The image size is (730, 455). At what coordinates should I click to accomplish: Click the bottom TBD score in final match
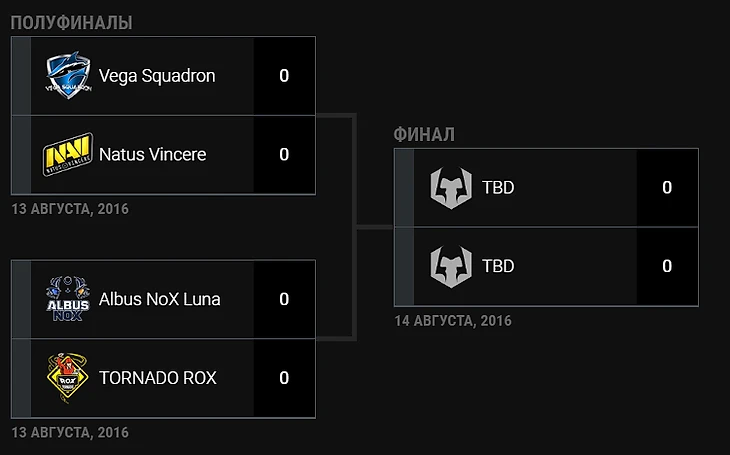point(667,266)
